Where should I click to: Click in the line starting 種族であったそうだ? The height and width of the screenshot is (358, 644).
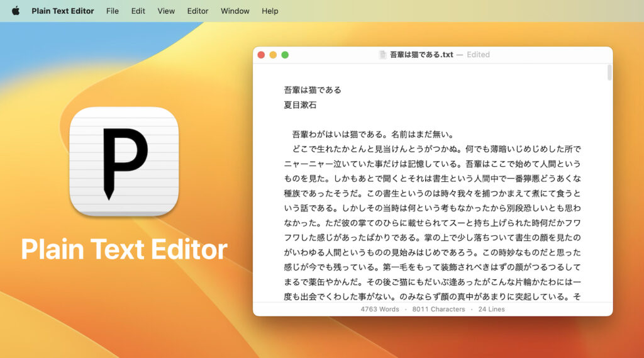point(433,193)
